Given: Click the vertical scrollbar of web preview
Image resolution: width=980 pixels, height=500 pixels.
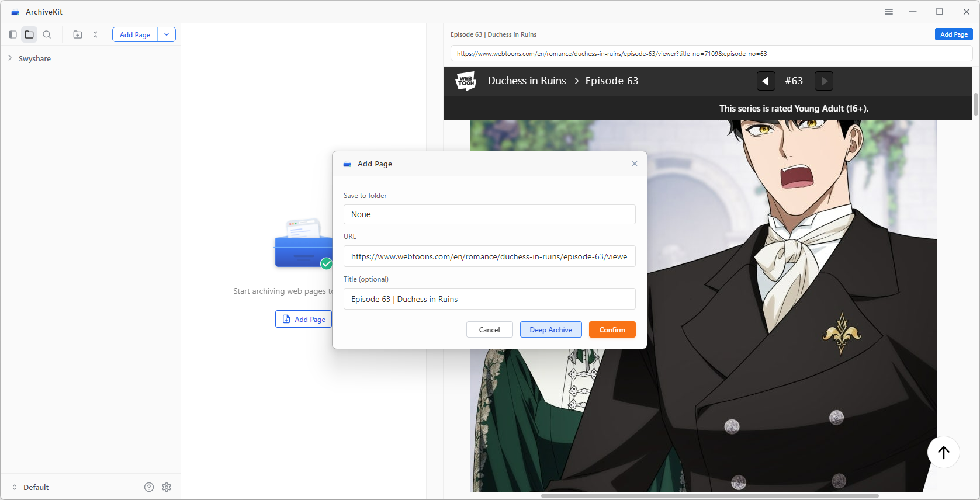Looking at the screenshot, I should click(x=975, y=105).
